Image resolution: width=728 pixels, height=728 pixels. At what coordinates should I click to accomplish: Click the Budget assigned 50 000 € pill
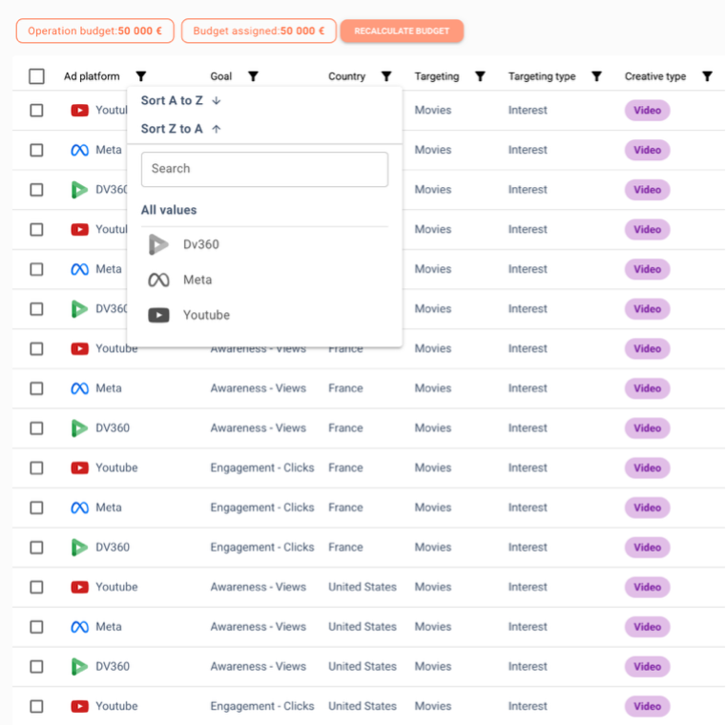[259, 31]
